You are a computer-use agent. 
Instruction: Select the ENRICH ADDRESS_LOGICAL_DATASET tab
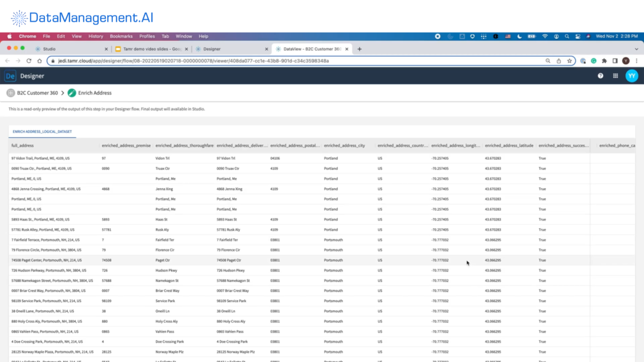[x=42, y=132]
